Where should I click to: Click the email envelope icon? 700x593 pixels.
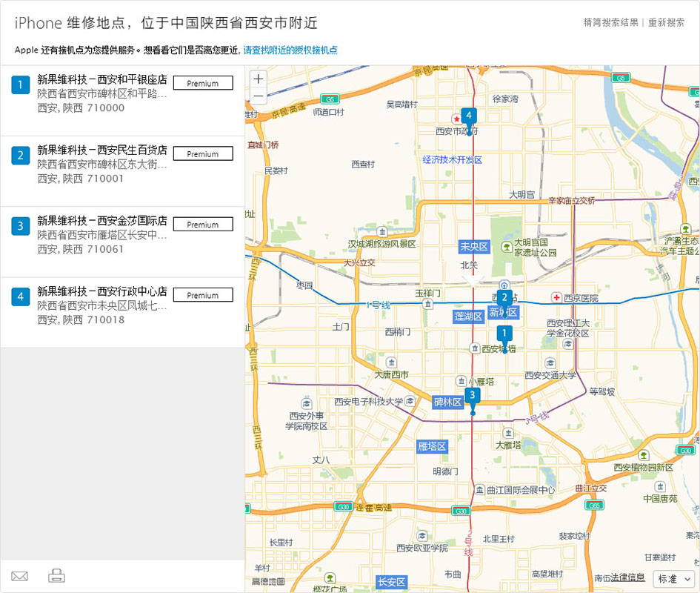(x=20, y=576)
